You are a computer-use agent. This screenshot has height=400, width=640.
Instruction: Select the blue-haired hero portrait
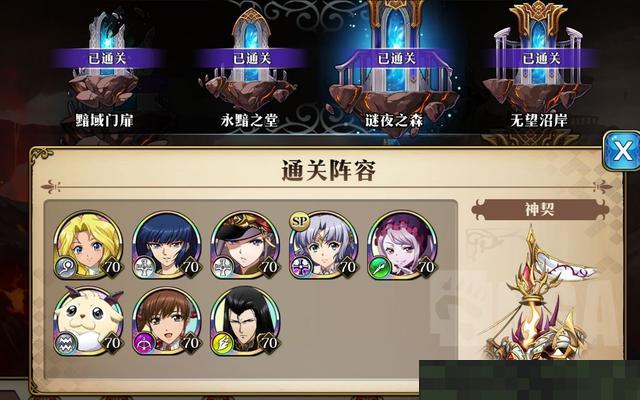tap(167, 245)
